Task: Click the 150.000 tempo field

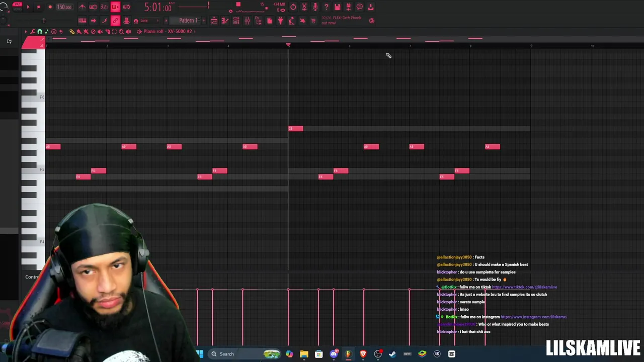Action: (x=65, y=7)
